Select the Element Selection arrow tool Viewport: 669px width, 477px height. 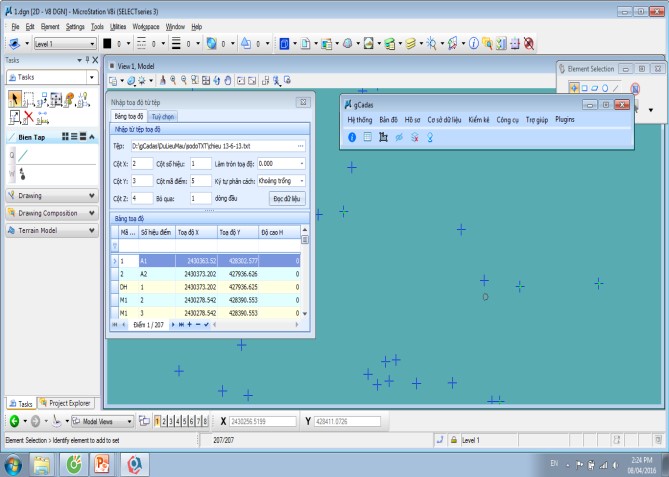point(15,97)
